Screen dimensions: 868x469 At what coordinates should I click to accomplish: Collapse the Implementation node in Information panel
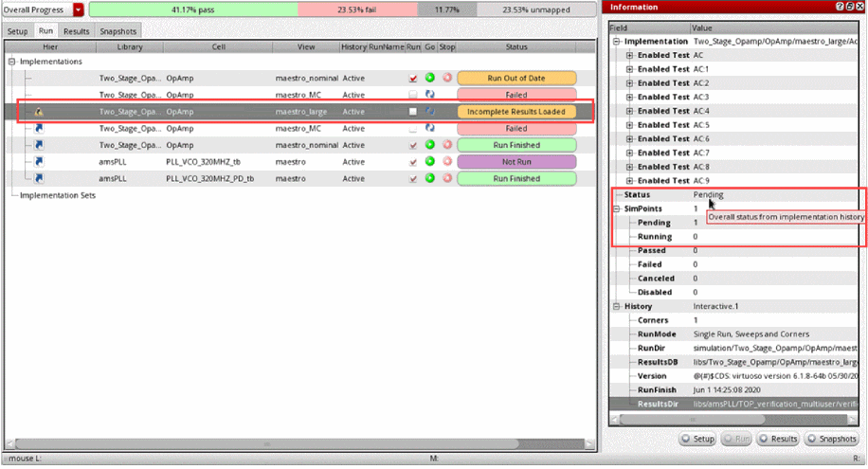pyautogui.click(x=616, y=42)
